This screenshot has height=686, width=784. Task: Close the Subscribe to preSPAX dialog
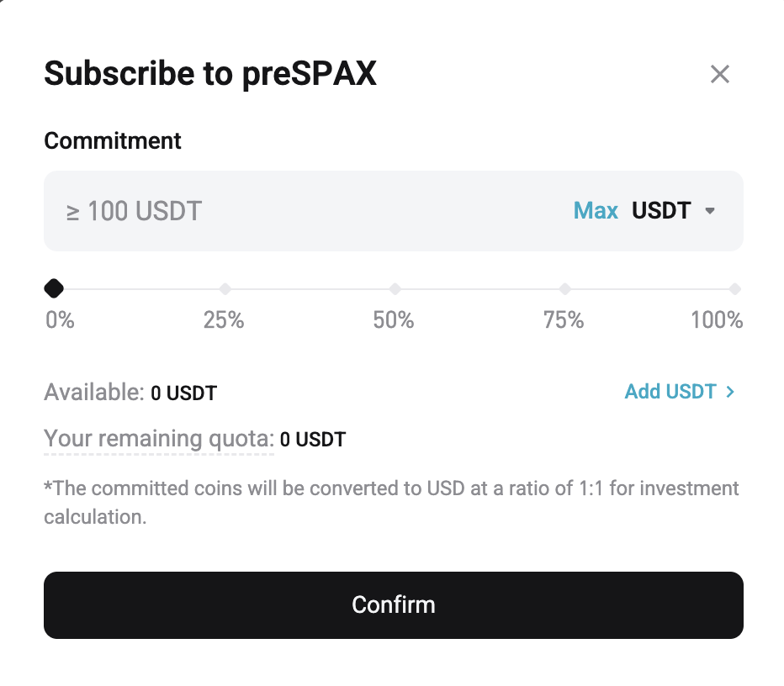click(x=719, y=74)
